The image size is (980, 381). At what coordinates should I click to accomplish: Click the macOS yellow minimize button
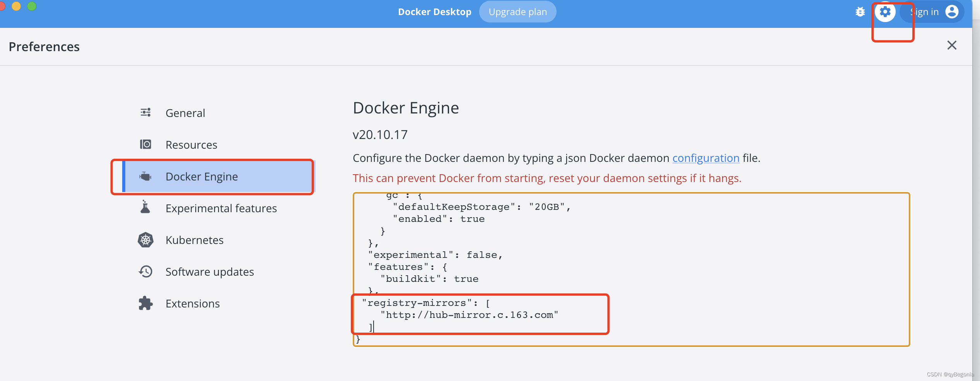[x=16, y=6]
